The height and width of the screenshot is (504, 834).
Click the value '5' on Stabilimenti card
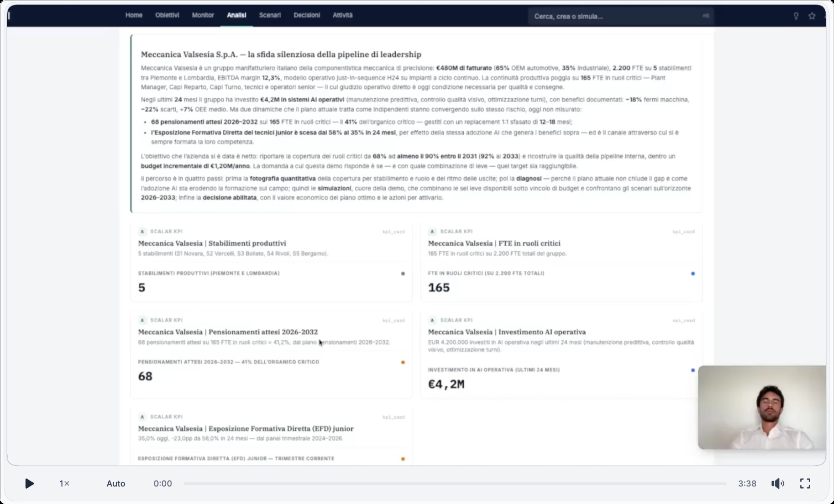142,288
